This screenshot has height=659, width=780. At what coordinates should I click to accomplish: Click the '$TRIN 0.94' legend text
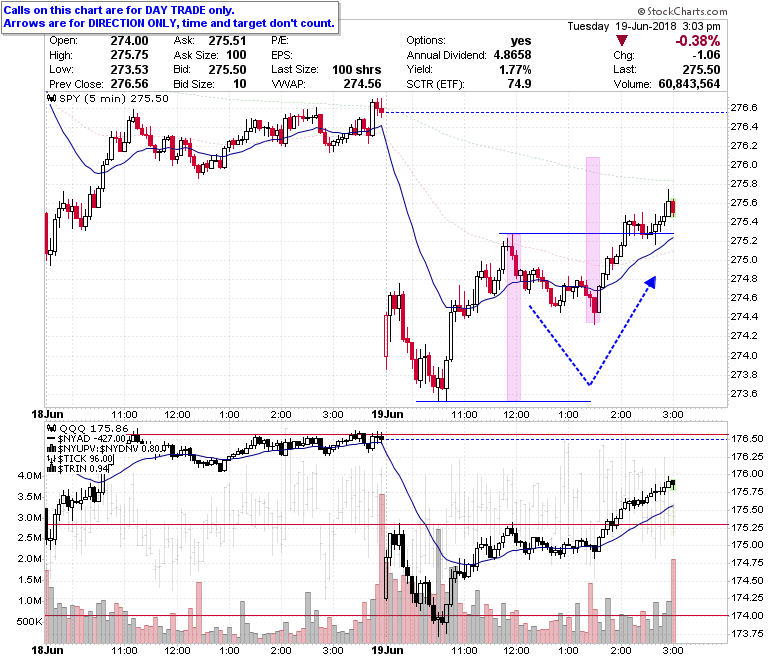click(x=83, y=469)
